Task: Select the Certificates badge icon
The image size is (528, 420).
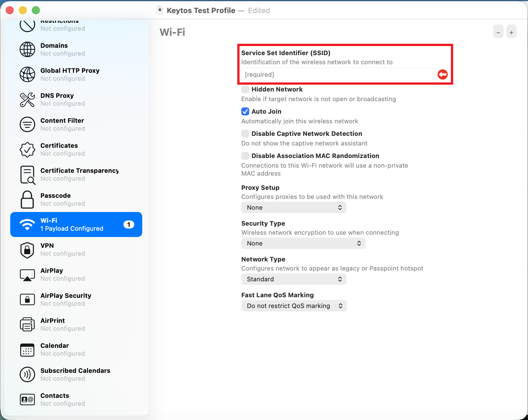Action: tap(27, 149)
